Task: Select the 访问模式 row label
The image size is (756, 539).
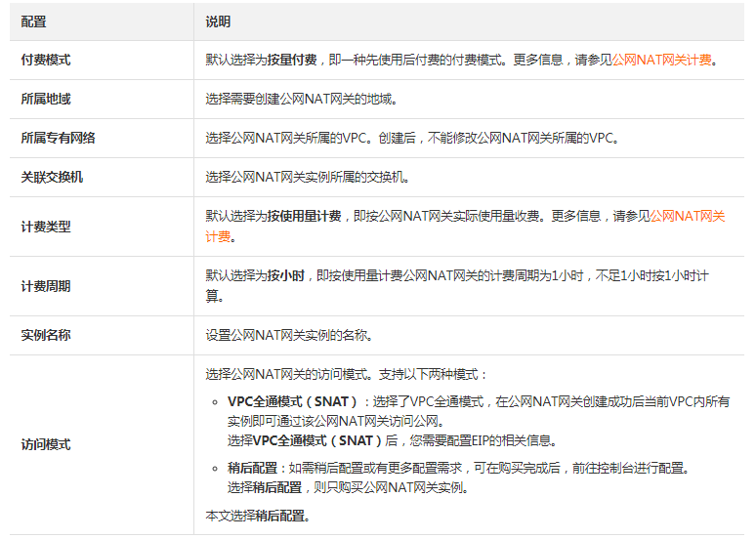Action: 46,444
